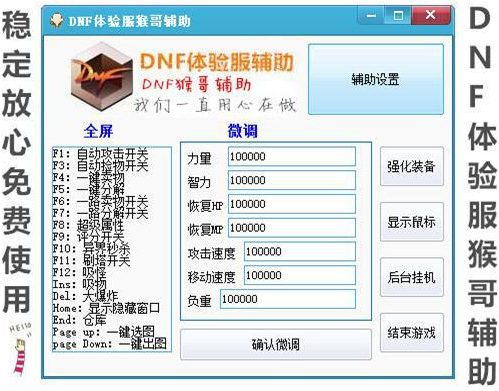Select the 'page Down: 一键出图' line
The width and height of the screenshot is (499, 391).
[110, 344]
